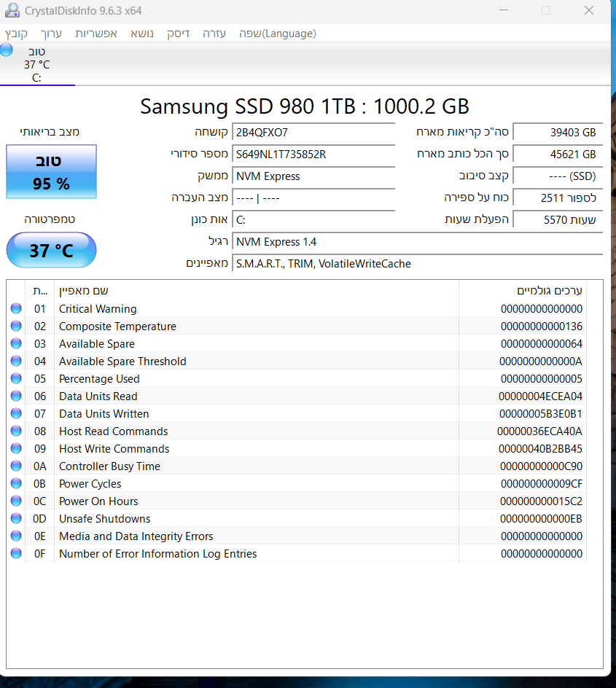Click the serial number field S649NL1T735852R
The height and width of the screenshot is (688, 616).
pyautogui.click(x=313, y=155)
